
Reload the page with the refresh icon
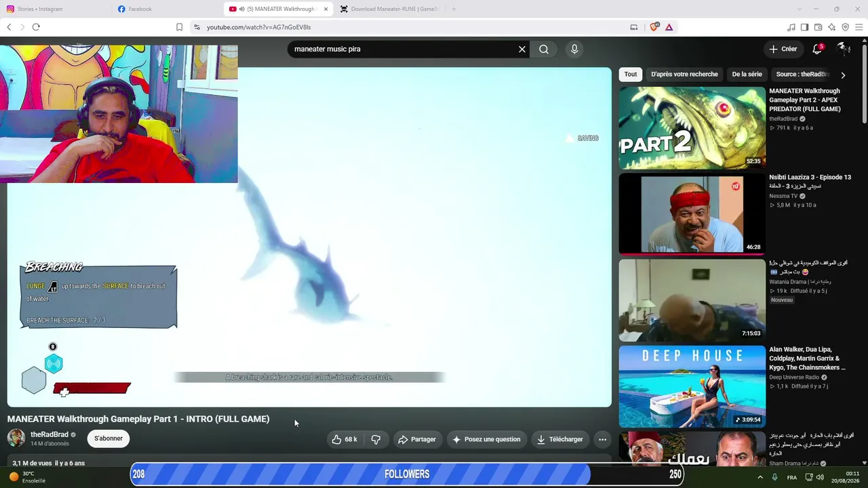pos(36,27)
